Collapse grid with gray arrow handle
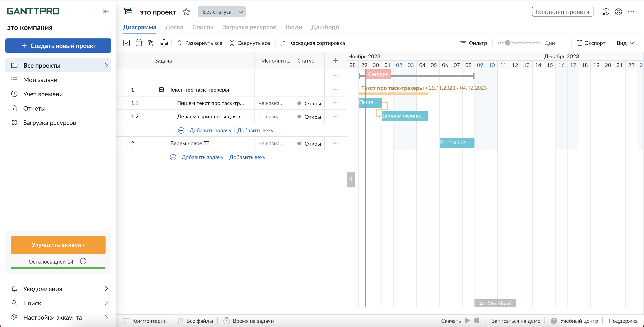 [350, 179]
